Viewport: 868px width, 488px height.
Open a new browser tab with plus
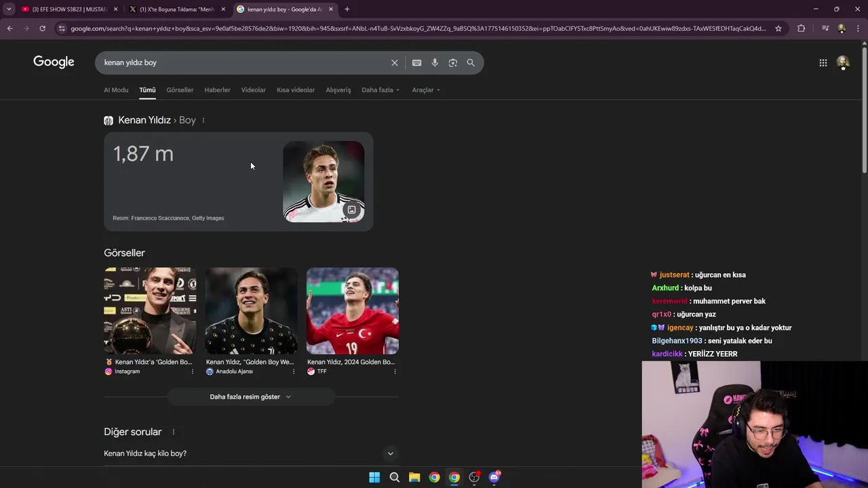tap(347, 9)
